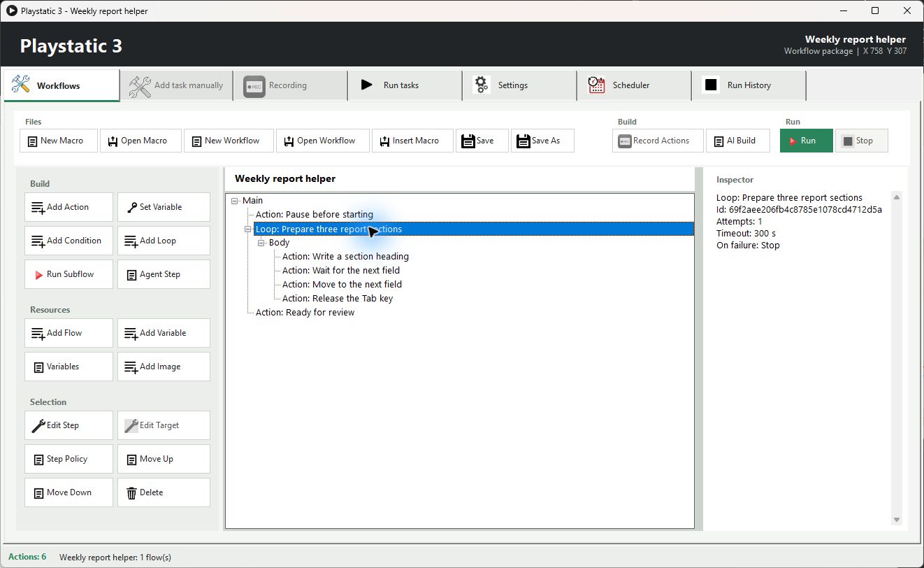Click the Stop button
The height and width of the screenshot is (568, 924).
861,141
